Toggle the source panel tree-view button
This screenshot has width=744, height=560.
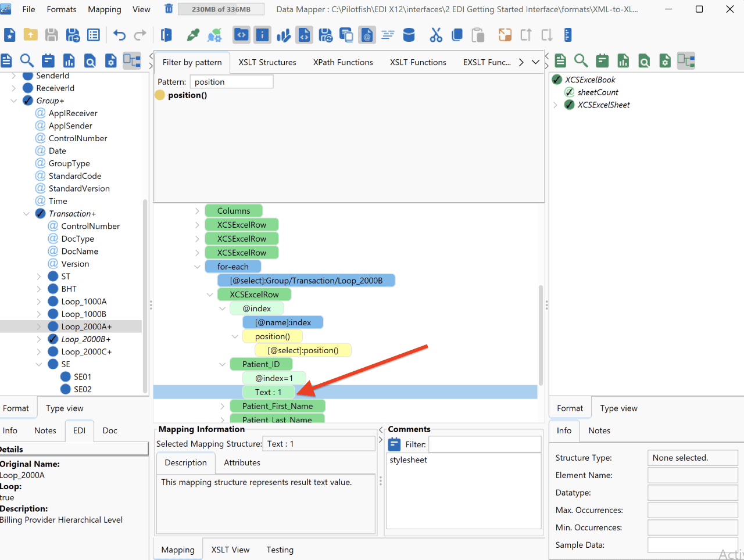pos(132,60)
